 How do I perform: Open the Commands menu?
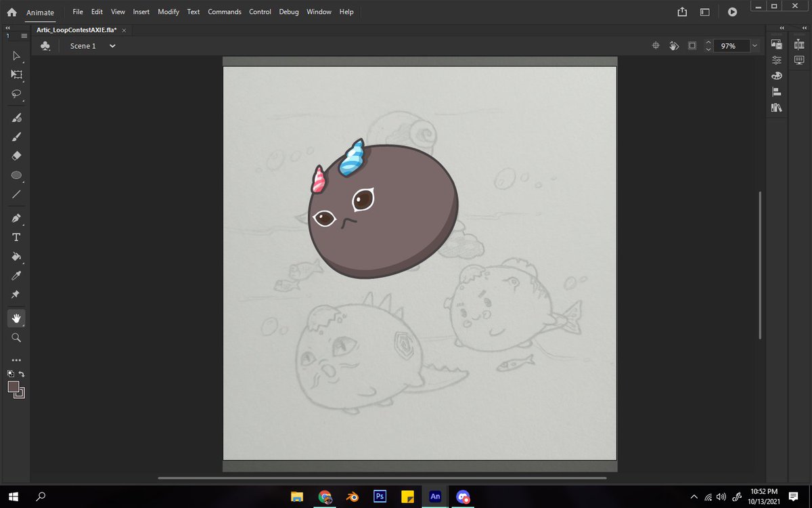pyautogui.click(x=226, y=12)
